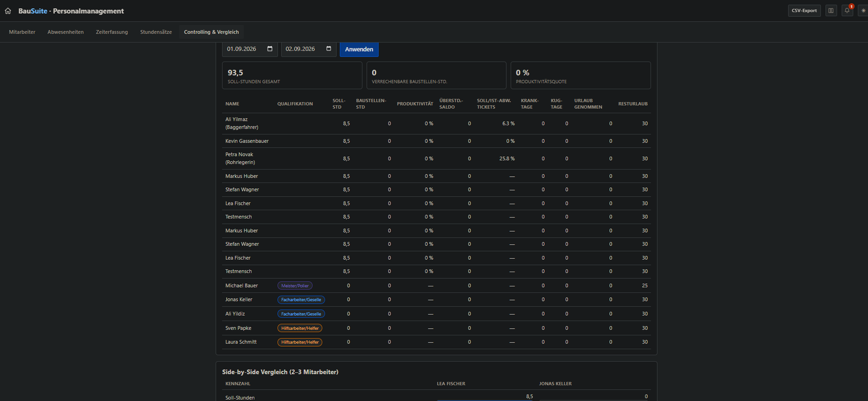Focus the end date field 02.09.2026
The image size is (868, 401).
point(309,49)
